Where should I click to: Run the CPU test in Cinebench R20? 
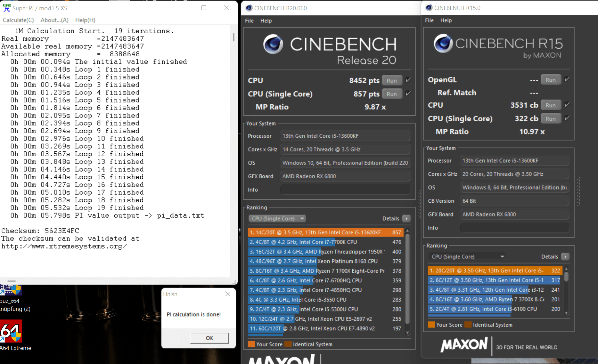tap(392, 81)
